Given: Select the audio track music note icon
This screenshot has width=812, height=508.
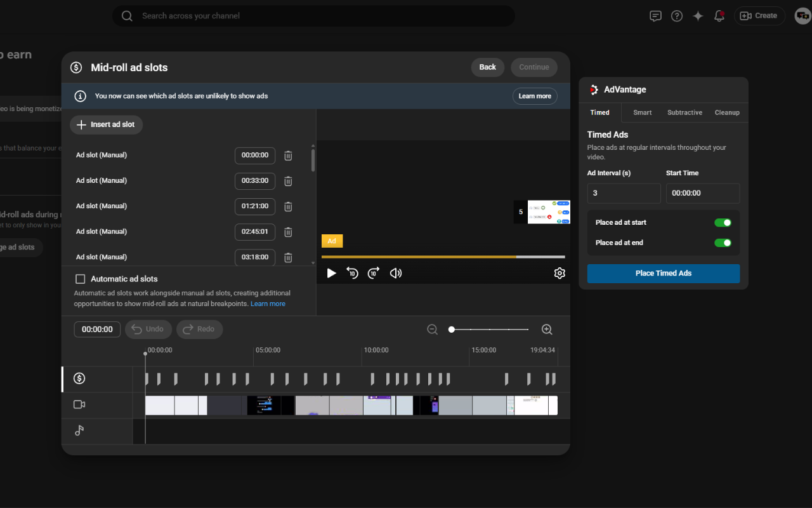Looking at the screenshot, I should click(79, 431).
